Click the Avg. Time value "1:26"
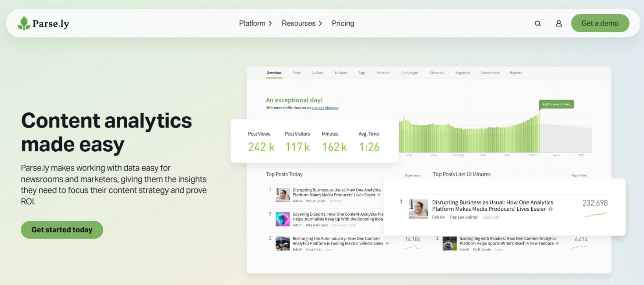Image resolution: width=644 pixels, height=285 pixels. click(x=369, y=147)
